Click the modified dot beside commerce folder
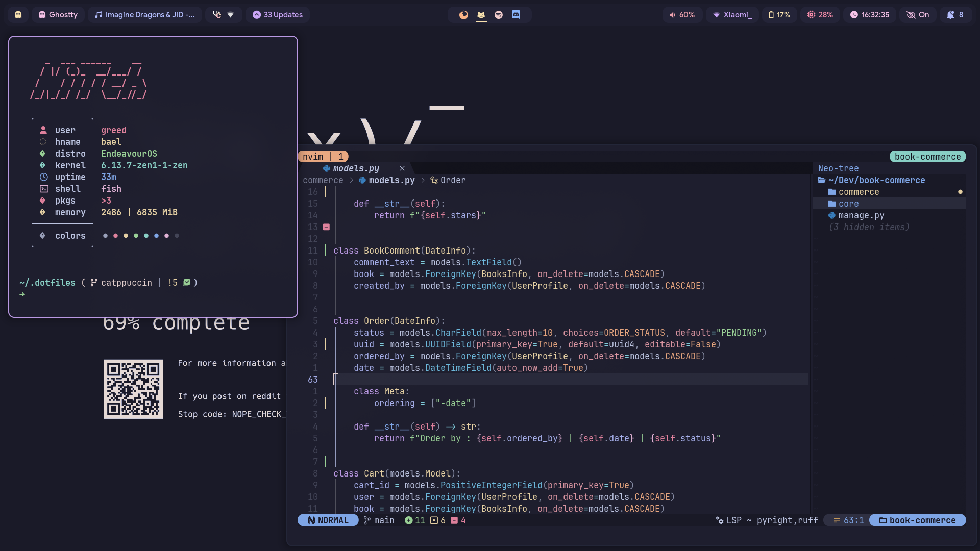This screenshot has height=551, width=980. (960, 192)
